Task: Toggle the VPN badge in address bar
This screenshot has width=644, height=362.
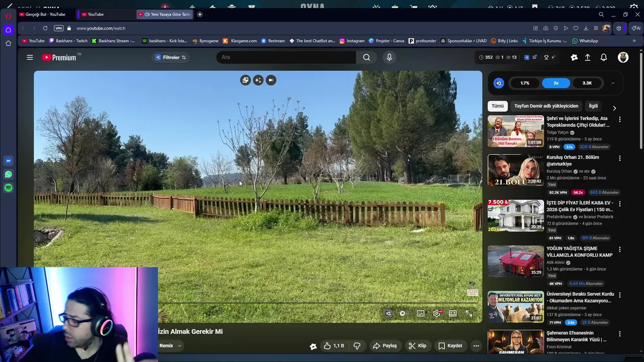Action: click(x=59, y=28)
